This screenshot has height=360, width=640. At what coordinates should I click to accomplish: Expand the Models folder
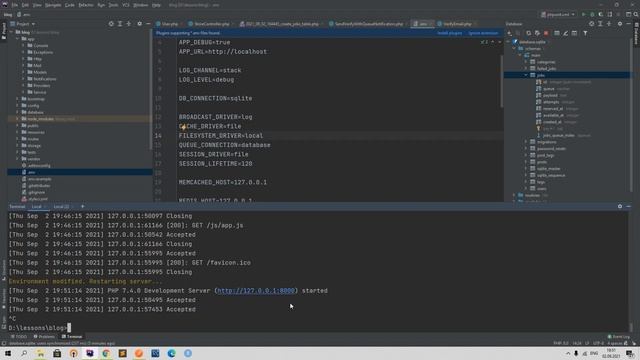tap(23, 72)
